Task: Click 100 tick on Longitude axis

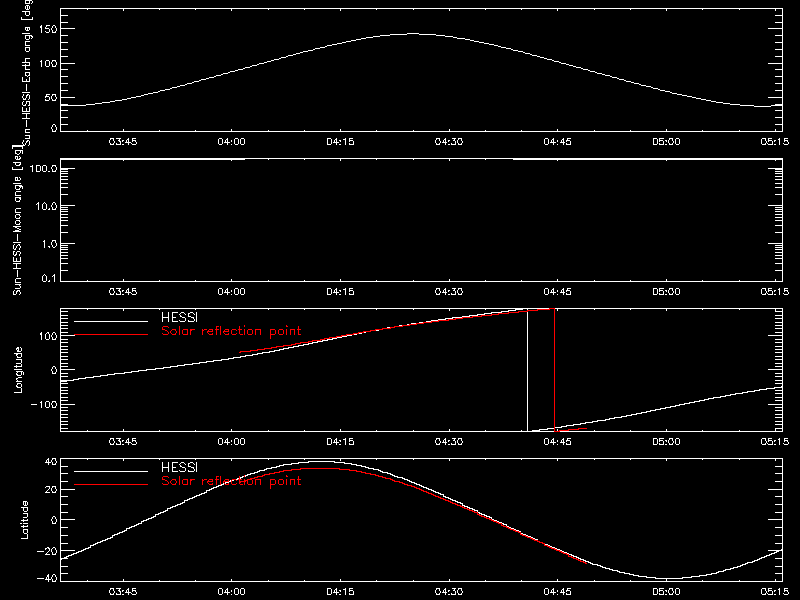Action: pyautogui.click(x=48, y=336)
